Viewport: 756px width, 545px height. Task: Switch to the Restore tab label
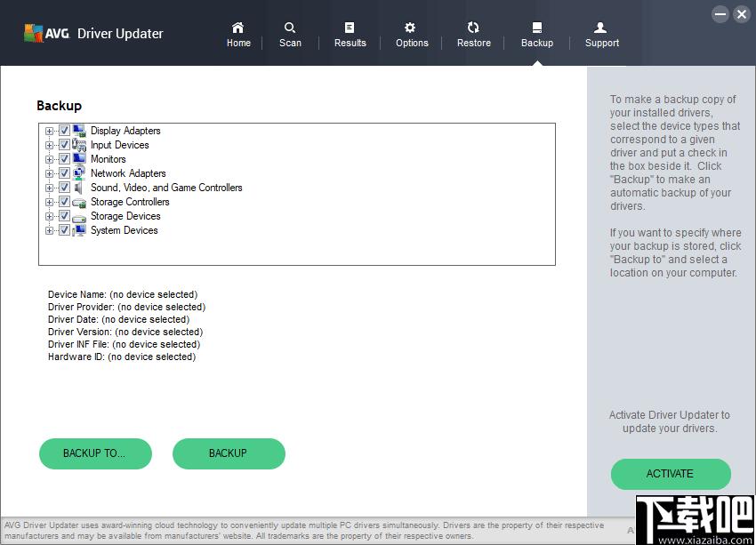pos(474,43)
